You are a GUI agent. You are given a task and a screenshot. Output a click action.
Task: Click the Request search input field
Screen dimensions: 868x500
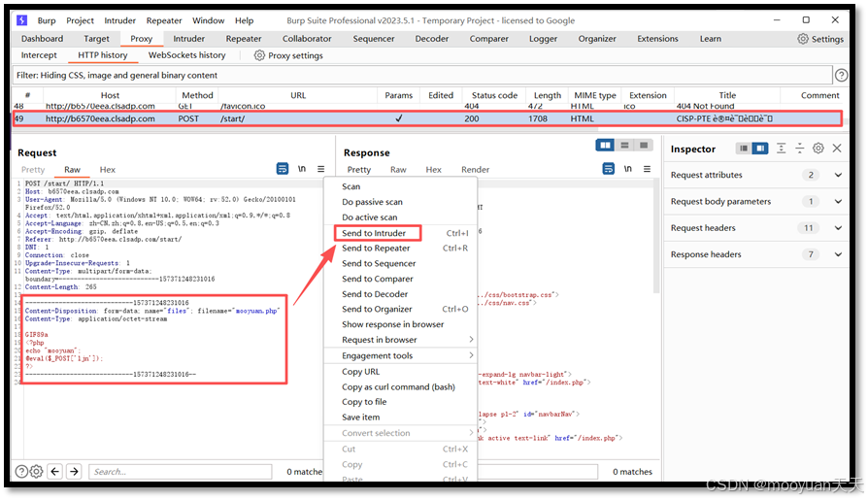(180, 472)
